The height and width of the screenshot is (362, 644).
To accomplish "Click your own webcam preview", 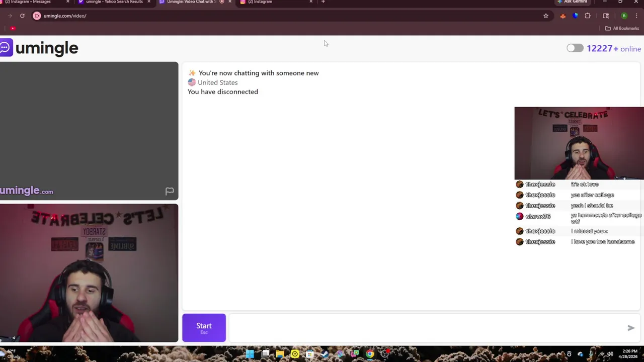I will pos(89,273).
